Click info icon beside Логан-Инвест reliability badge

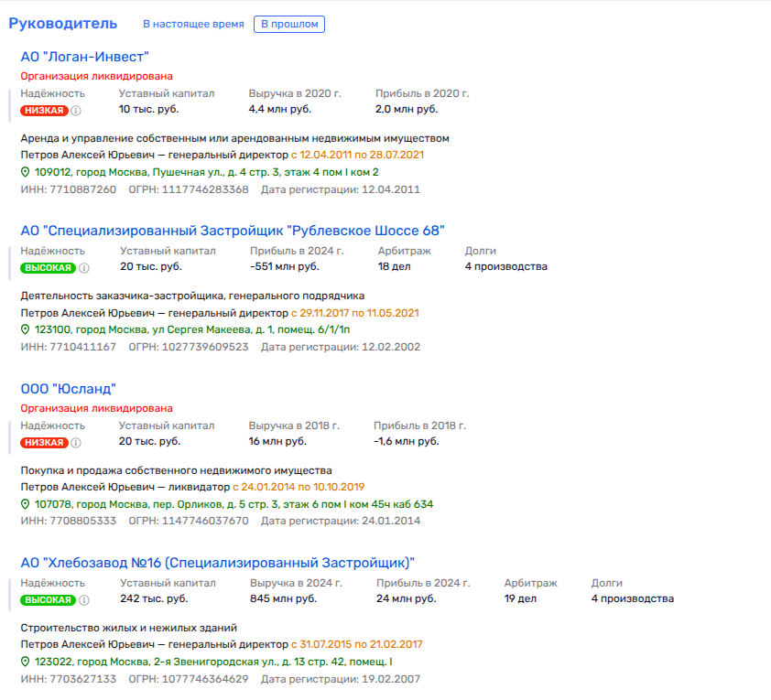pos(76,111)
